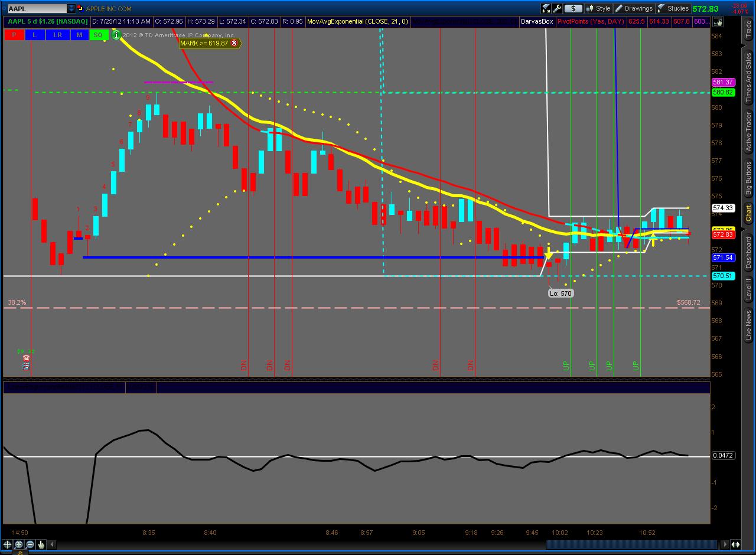This screenshot has height=555, width=756.
Task: Click the flask icon with arrow in top toolbar
Action: pyautogui.click(x=546, y=8)
